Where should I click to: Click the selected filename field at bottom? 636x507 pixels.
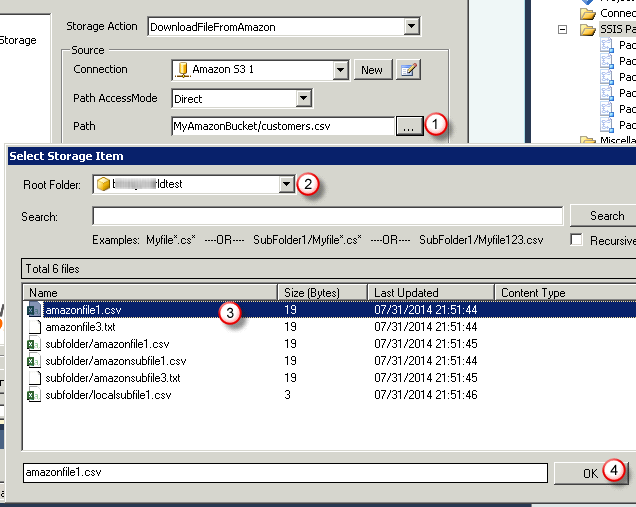point(285,473)
